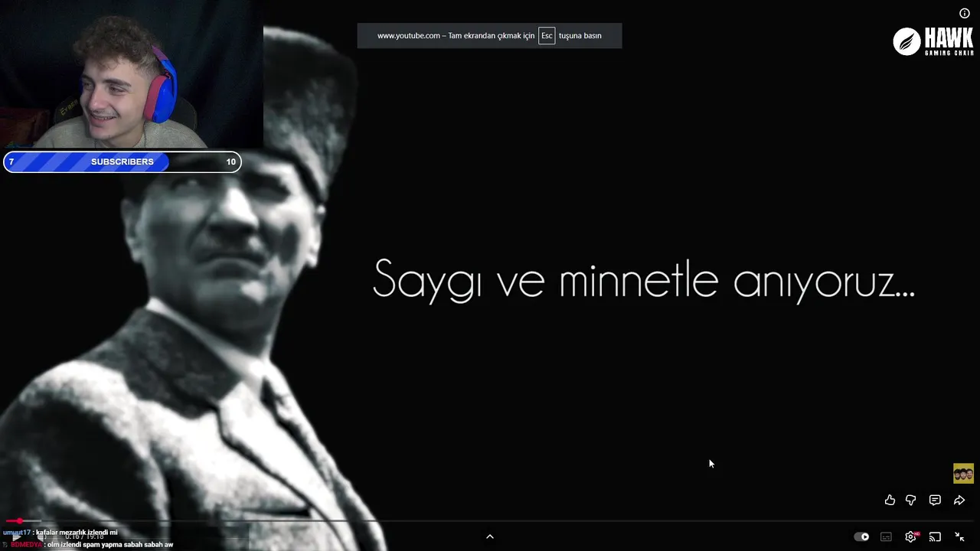Open player settings gear
Viewport: 980px width, 551px height.
910,536
